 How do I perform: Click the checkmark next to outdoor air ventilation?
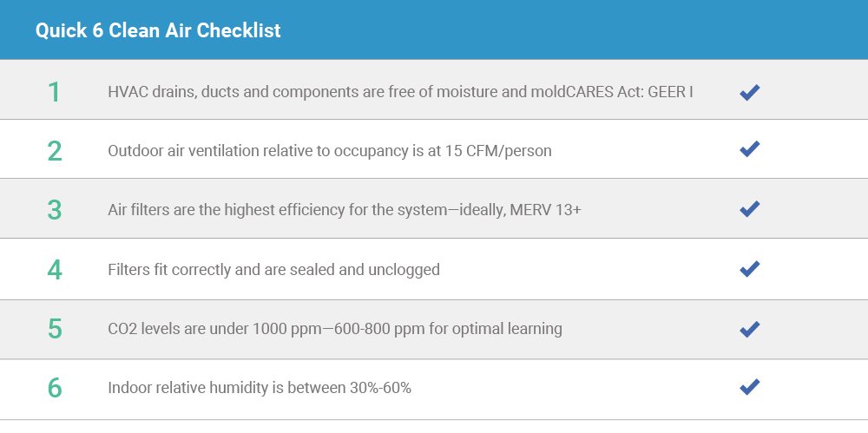[x=750, y=148]
